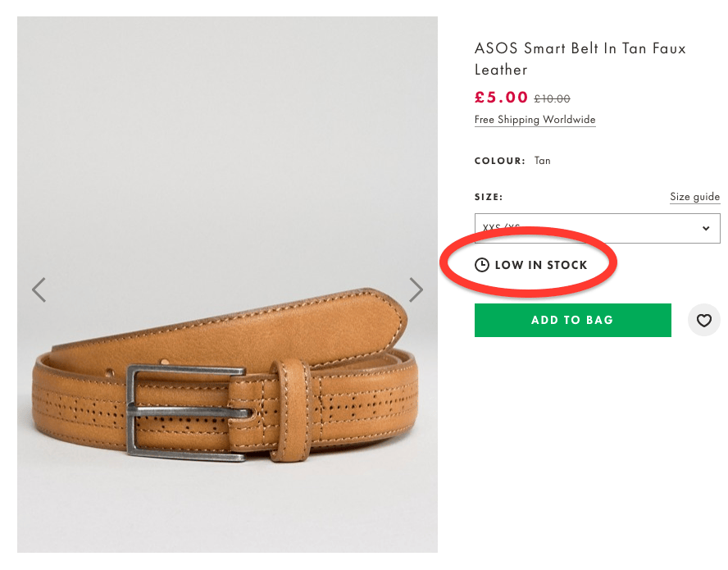This screenshot has width=728, height=570.
Task: Click the right arrow to see next product image
Action: tap(416, 290)
